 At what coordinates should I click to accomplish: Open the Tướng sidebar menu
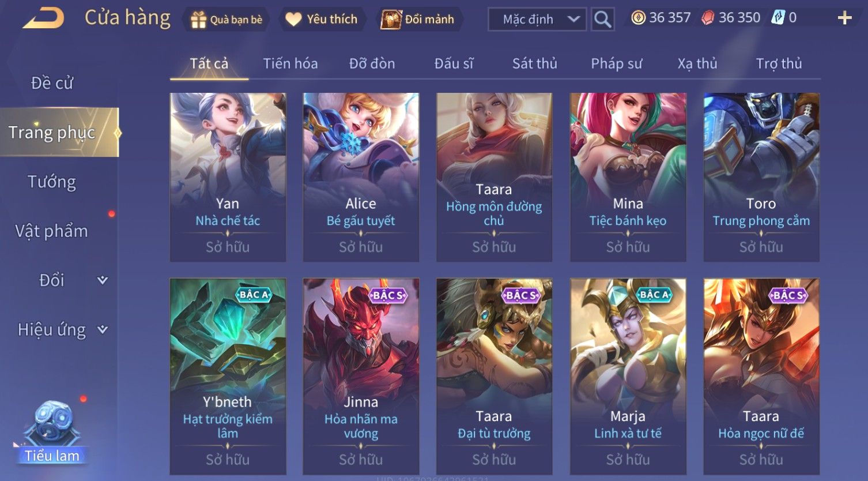point(52,182)
